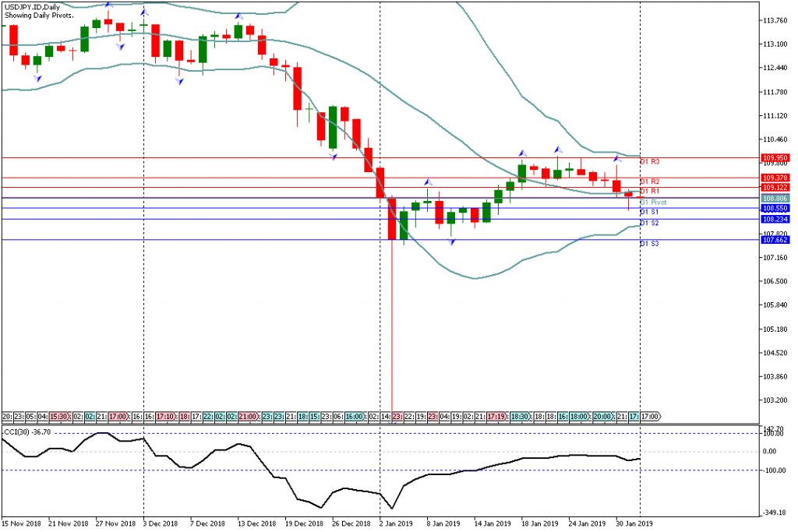The image size is (798, 532).
Task: Click the teal 108.806 pivot price tag
Action: (x=775, y=199)
